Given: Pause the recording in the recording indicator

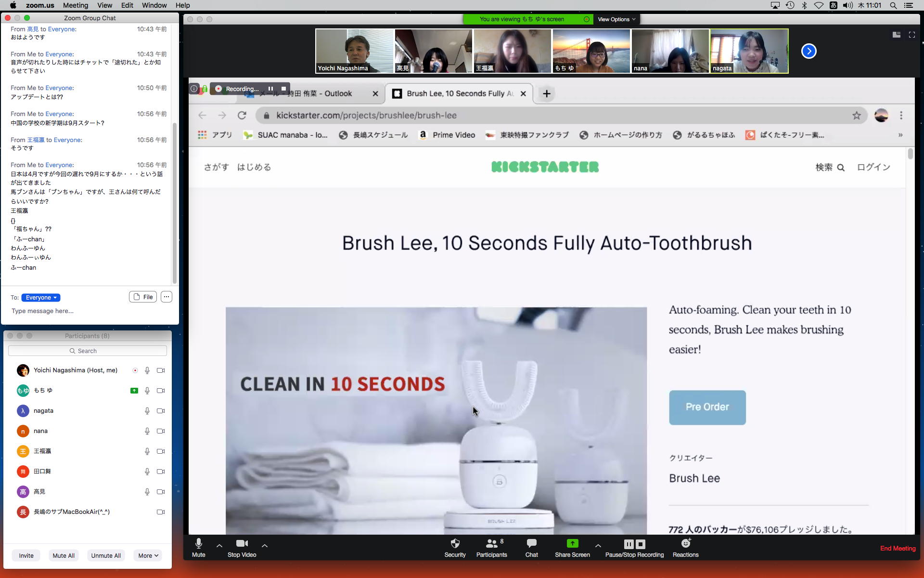Looking at the screenshot, I should tap(270, 89).
